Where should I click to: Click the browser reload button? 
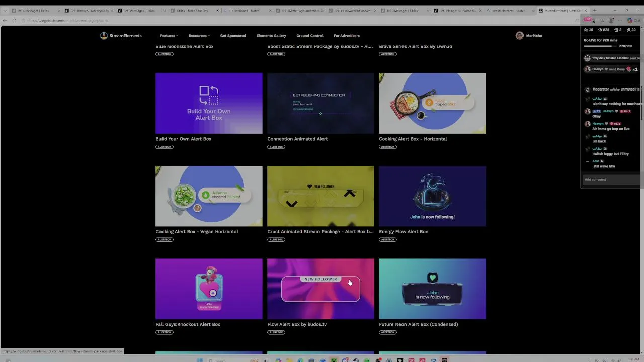point(14,21)
